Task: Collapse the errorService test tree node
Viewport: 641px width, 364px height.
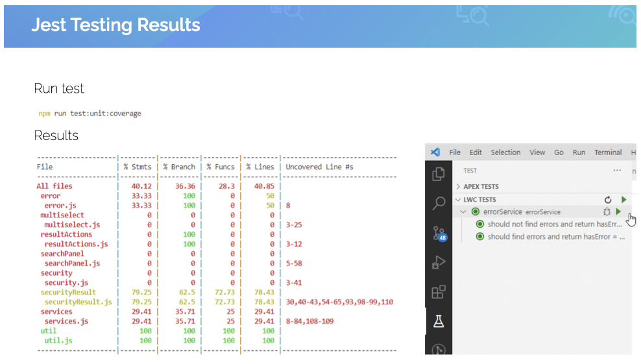Action: coord(463,212)
